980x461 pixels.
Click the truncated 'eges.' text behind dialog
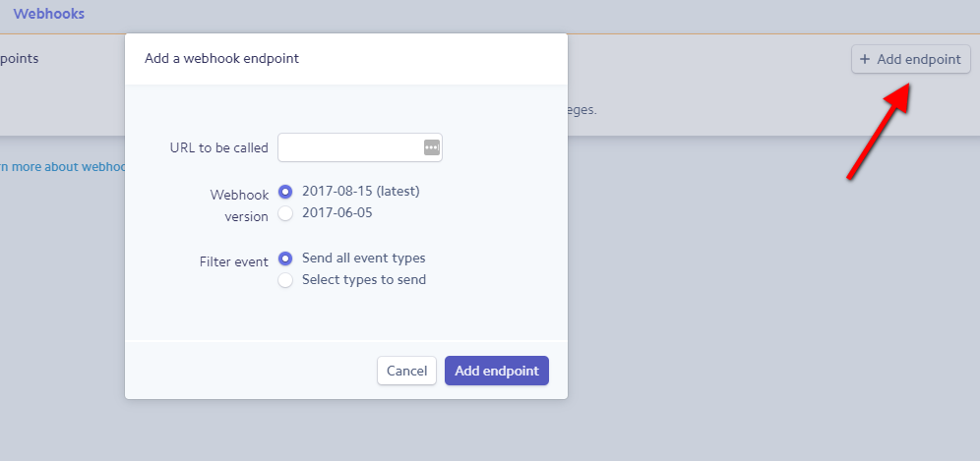(x=582, y=110)
